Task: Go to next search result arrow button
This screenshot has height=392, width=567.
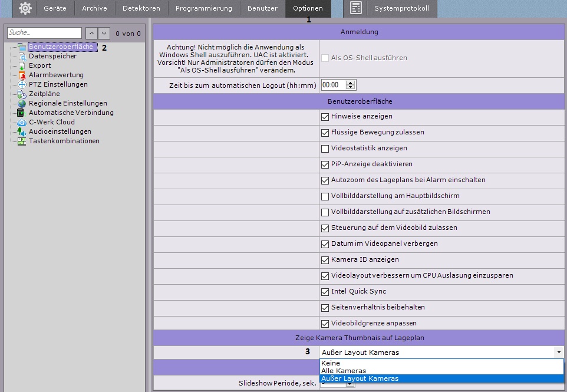Action: 104,34
